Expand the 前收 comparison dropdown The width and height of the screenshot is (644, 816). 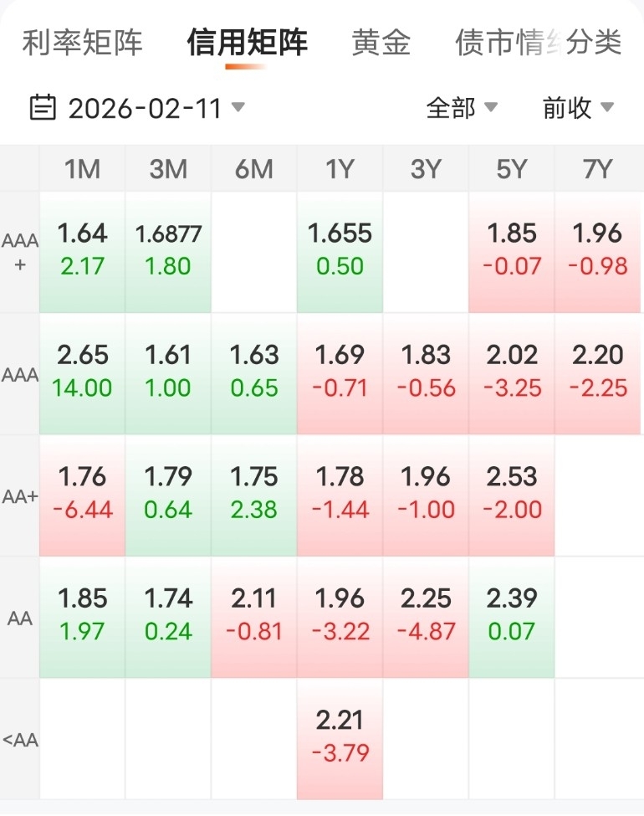[578, 108]
